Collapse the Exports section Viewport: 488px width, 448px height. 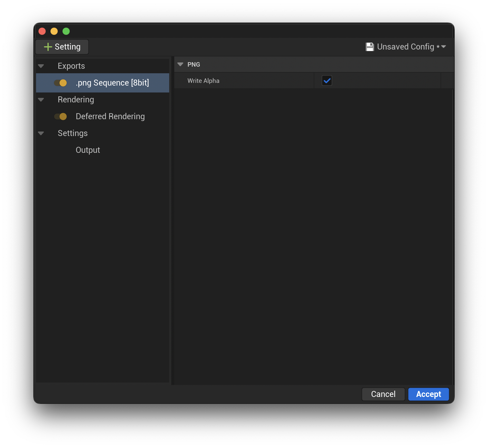pos(41,66)
